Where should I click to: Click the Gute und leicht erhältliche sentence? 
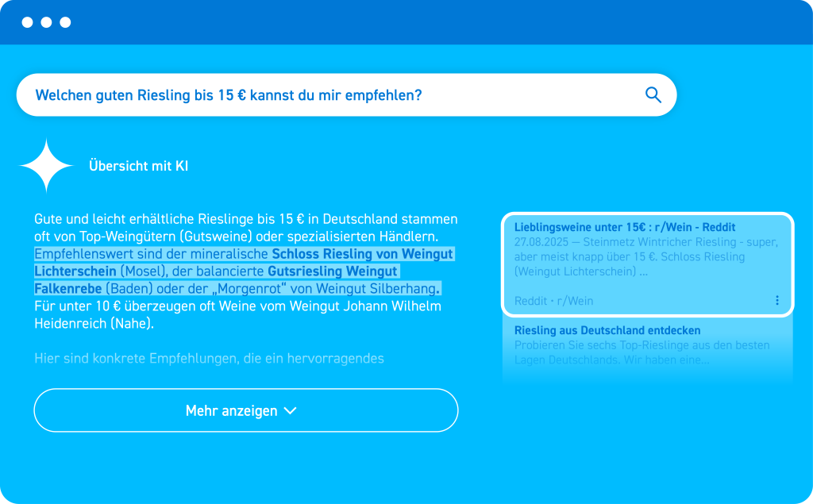(x=246, y=228)
